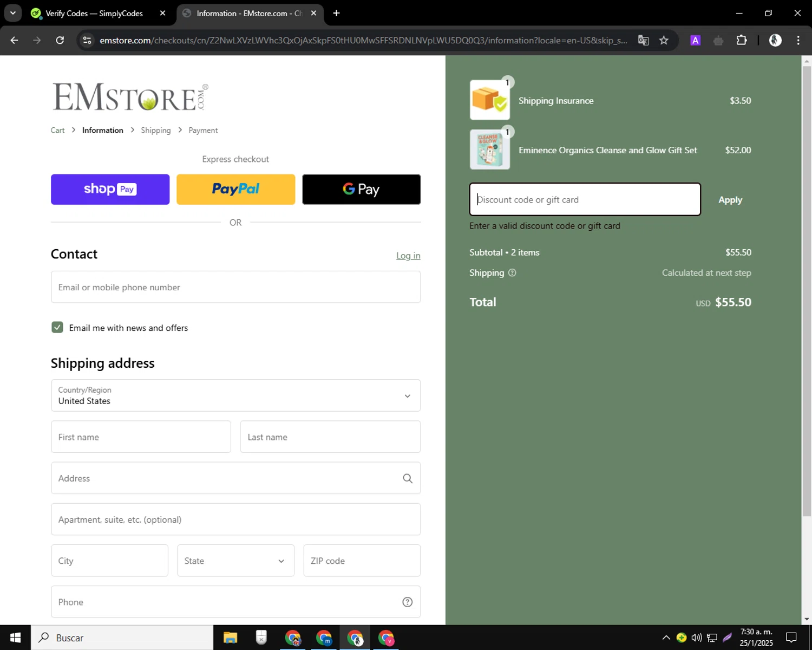Open the notifications center icon
This screenshot has height=650, width=812.
coord(791,638)
